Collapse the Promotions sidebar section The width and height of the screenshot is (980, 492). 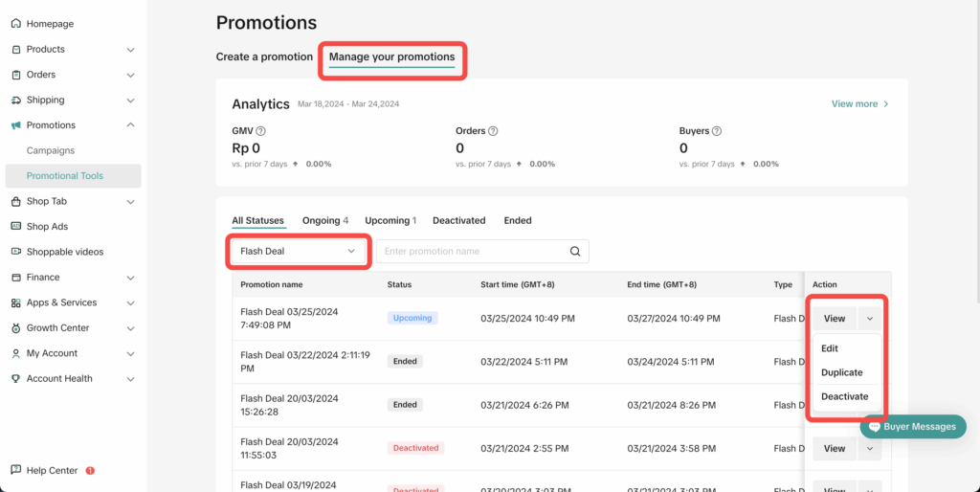point(130,125)
